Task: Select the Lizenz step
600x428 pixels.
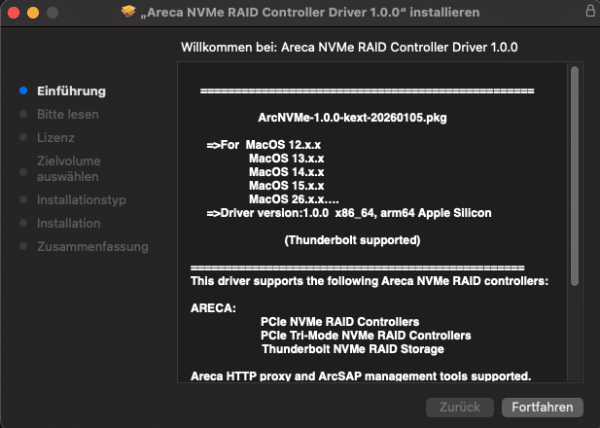Action: pyautogui.click(x=55, y=138)
